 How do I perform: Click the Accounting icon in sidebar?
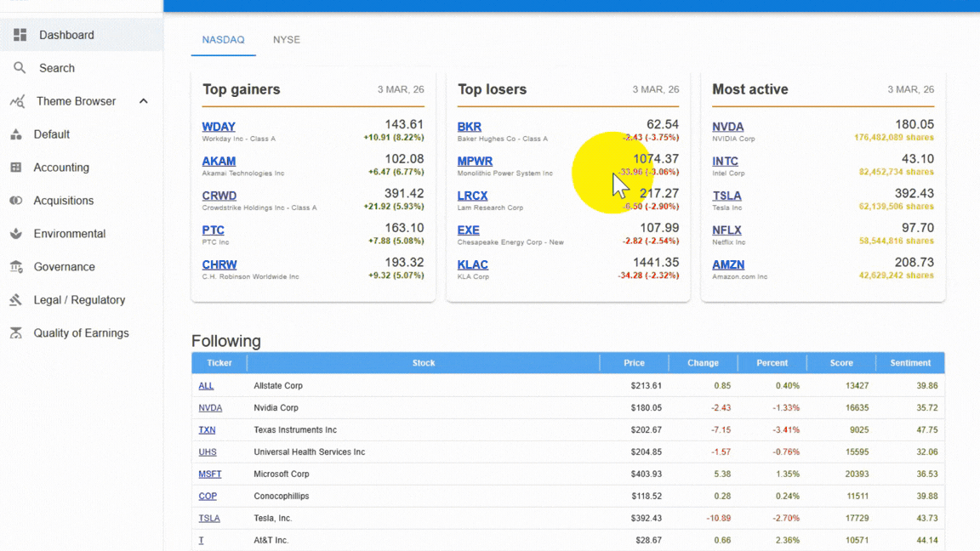(16, 168)
